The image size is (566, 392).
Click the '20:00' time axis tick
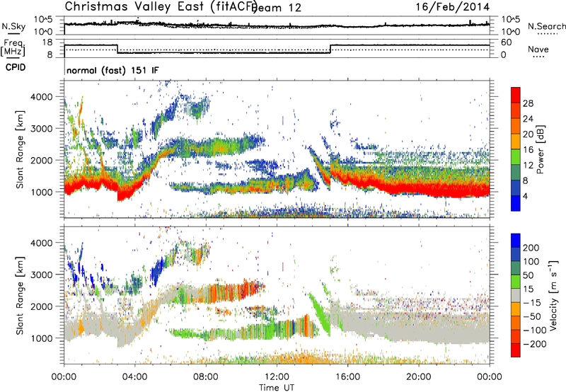419,377
